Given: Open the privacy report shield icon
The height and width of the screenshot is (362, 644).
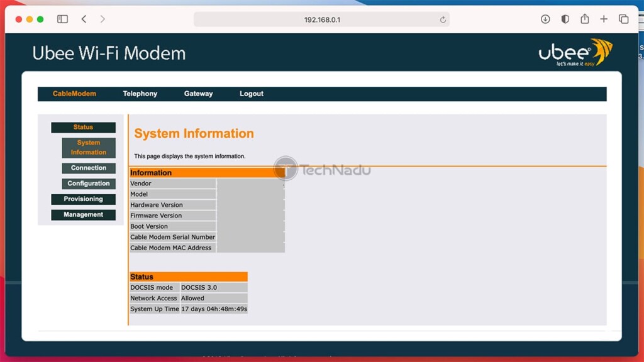Looking at the screenshot, I should pos(565,19).
